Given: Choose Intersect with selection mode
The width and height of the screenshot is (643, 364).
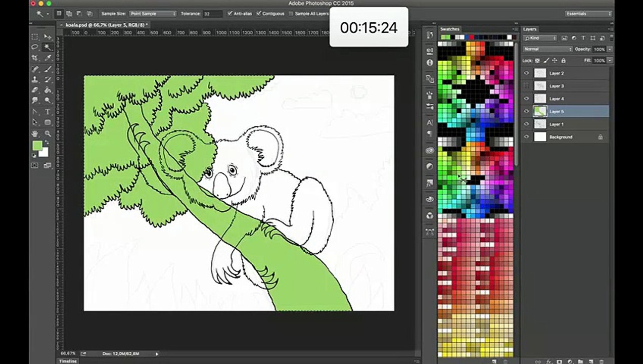Looking at the screenshot, I should tap(89, 14).
